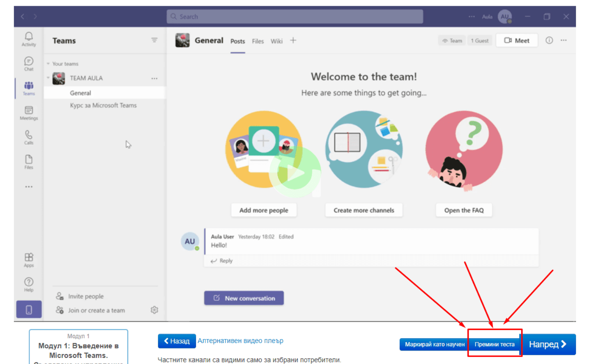Switch to the Wiki tab
Image resolution: width=603 pixels, height=364 pixels.
tap(276, 41)
